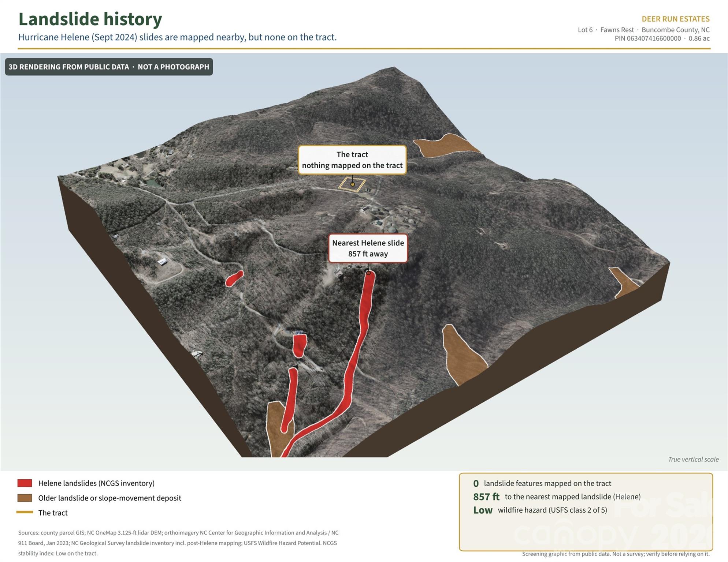Click 'Older landslide or slope-movement deposit' label

click(110, 498)
